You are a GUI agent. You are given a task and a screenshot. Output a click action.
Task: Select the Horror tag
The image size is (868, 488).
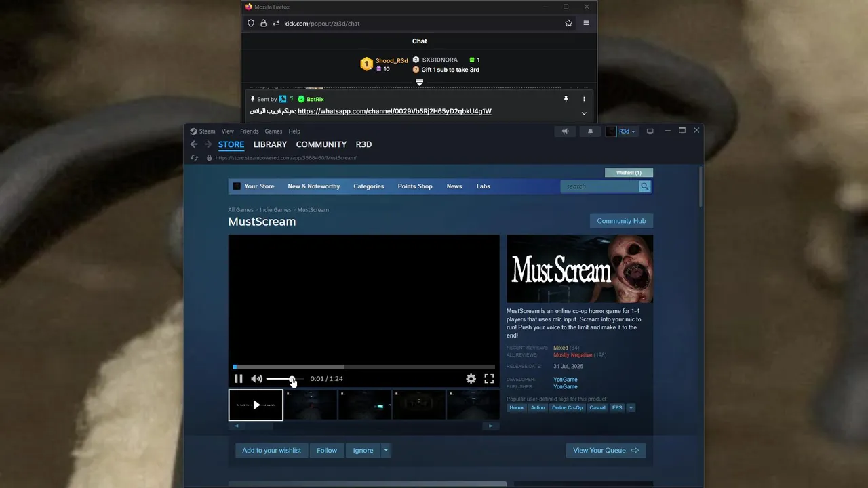coord(517,408)
